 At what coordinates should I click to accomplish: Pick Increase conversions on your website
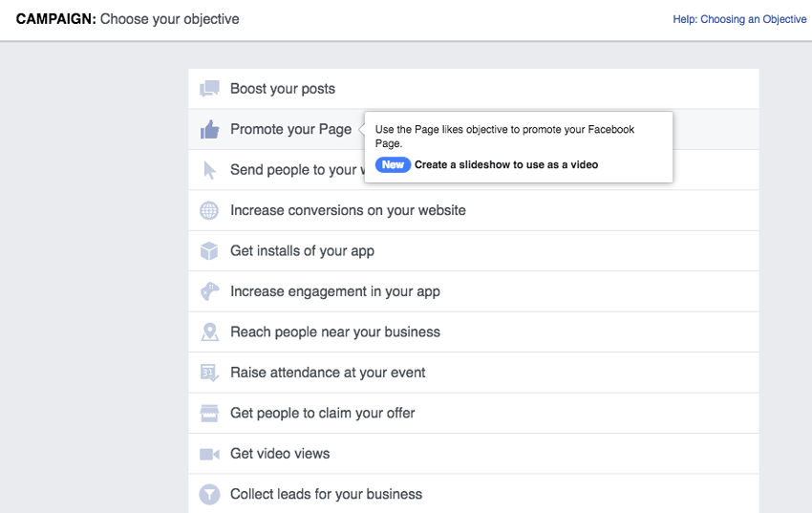(474, 210)
